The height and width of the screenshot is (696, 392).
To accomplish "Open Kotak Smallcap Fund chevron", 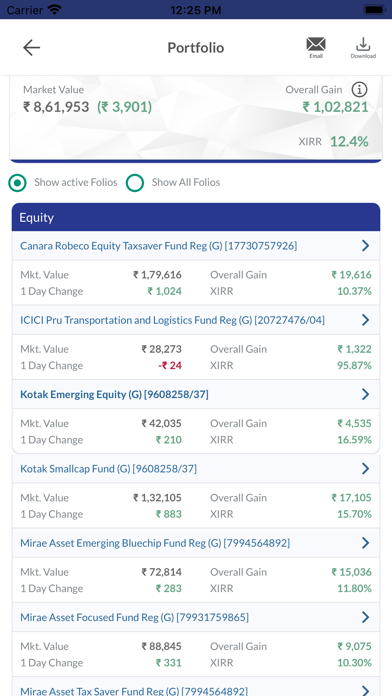I will click(365, 468).
